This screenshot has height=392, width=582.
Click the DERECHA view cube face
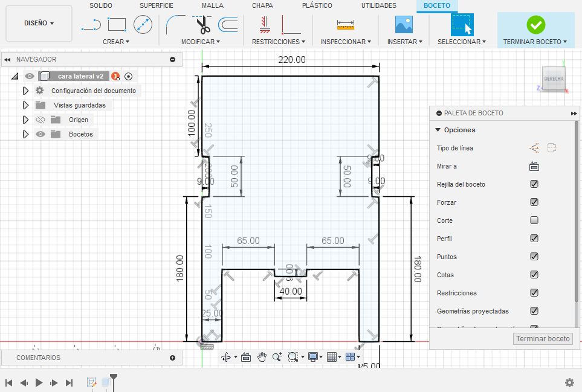(x=554, y=79)
